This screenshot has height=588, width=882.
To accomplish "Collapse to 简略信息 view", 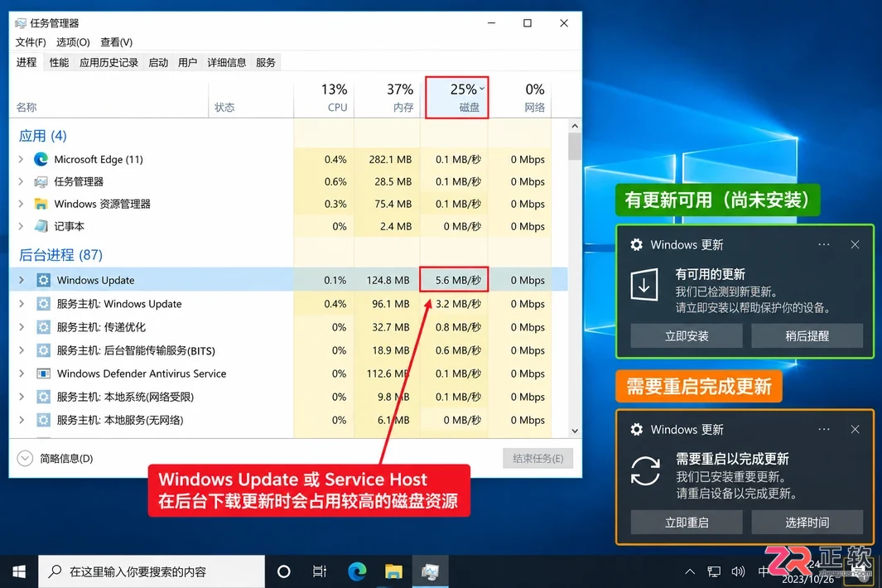I will 55,459.
